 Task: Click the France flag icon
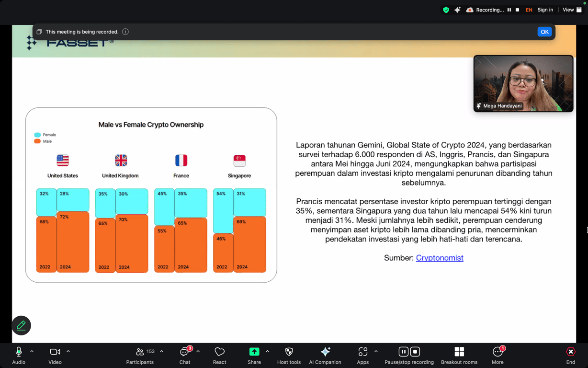(181, 160)
